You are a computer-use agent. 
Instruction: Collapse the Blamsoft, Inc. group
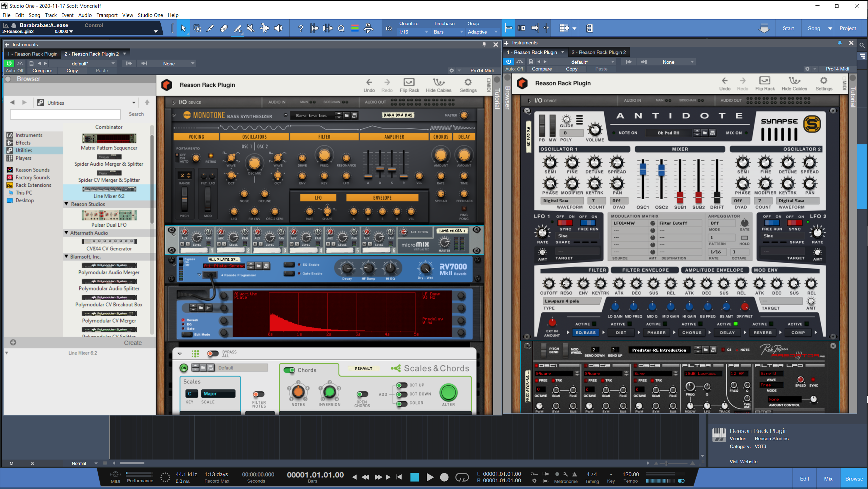point(67,257)
